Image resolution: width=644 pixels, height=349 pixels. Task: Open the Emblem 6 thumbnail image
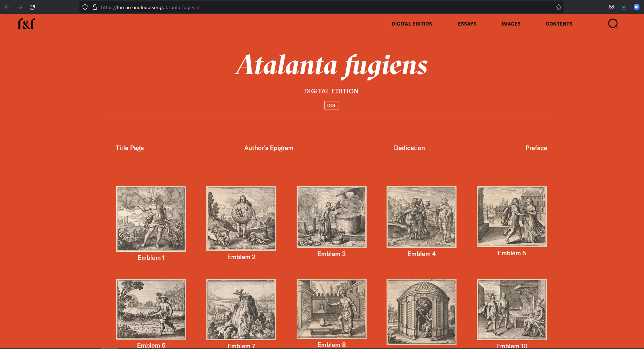151,309
